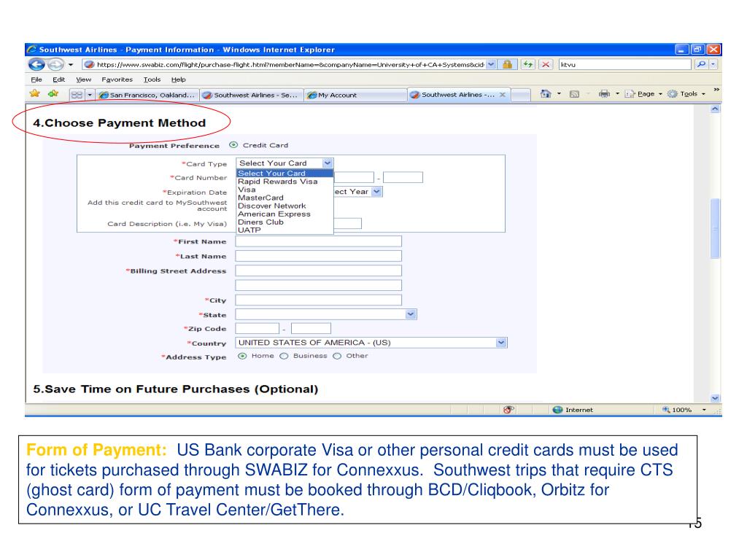This screenshot has height=560, width=747.
Task: Click the Home page icon
Action: [546, 94]
